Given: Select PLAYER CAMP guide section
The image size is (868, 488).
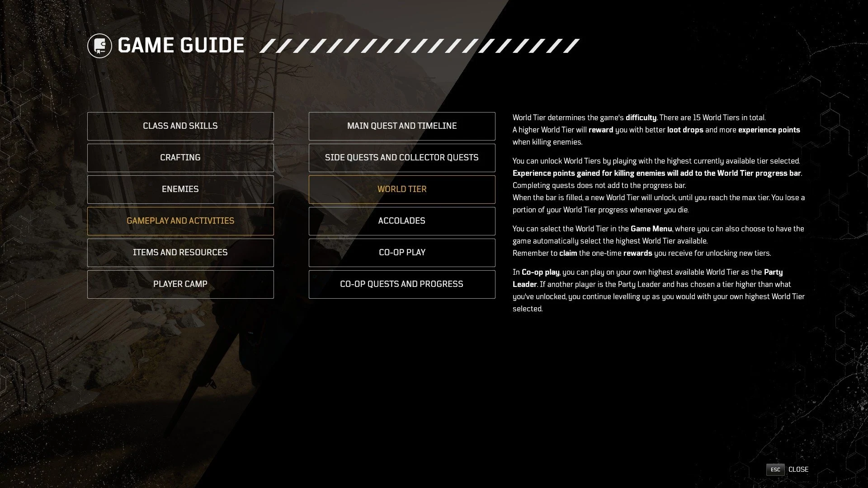Looking at the screenshot, I should click(x=180, y=284).
